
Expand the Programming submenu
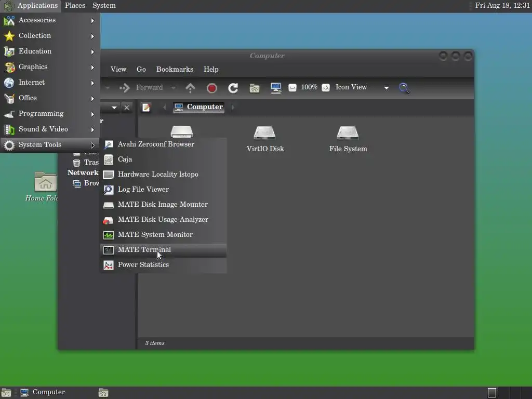click(x=50, y=114)
